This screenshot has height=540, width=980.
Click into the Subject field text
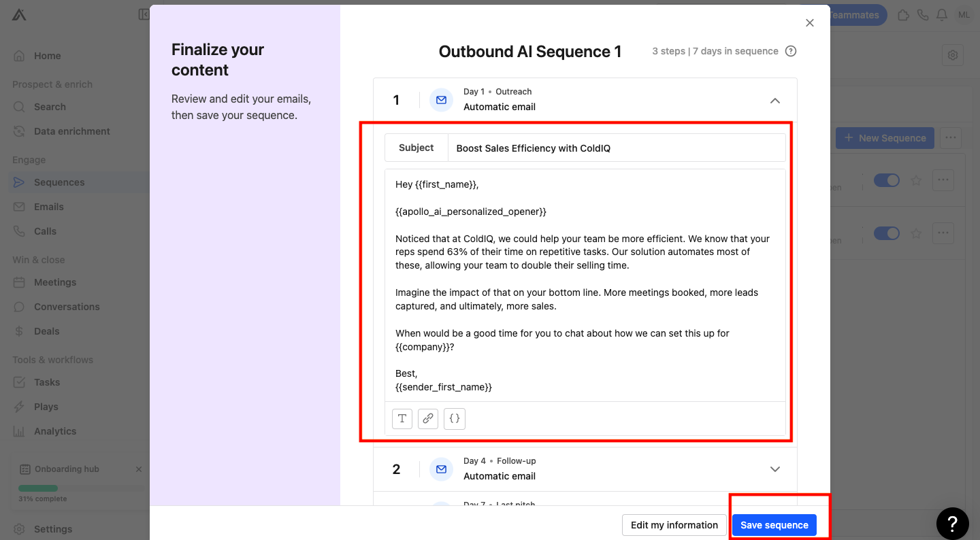[616, 148]
